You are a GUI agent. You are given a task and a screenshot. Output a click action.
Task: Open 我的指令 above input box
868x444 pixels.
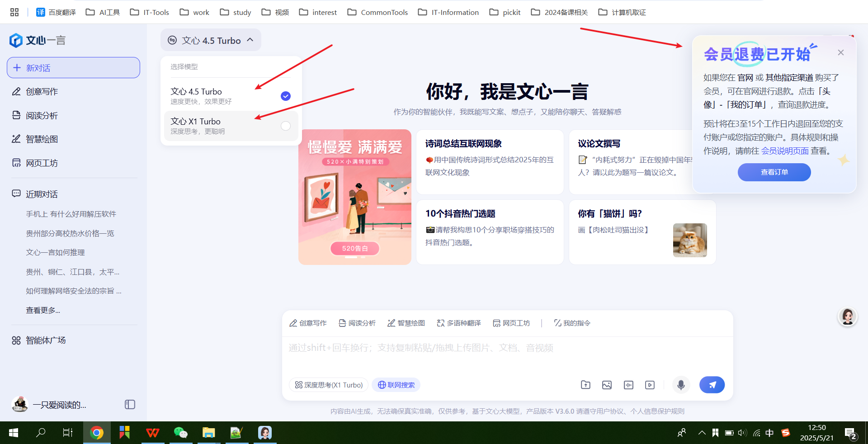[x=572, y=323]
